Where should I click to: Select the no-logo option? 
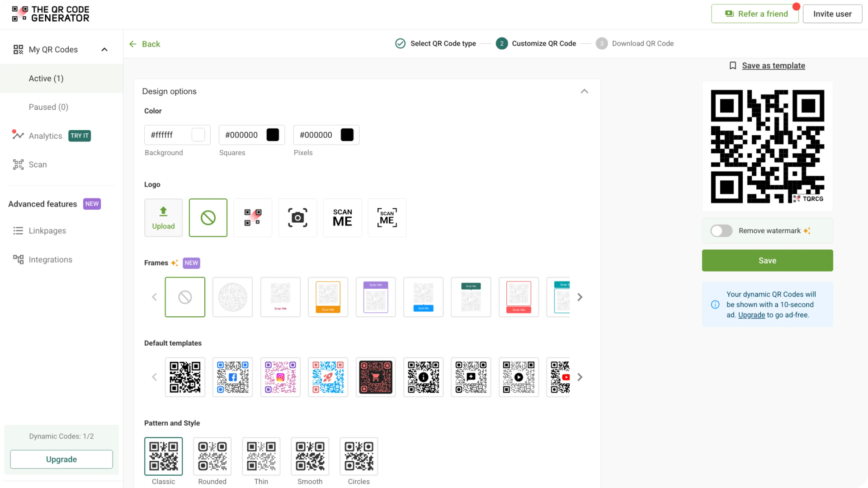208,218
